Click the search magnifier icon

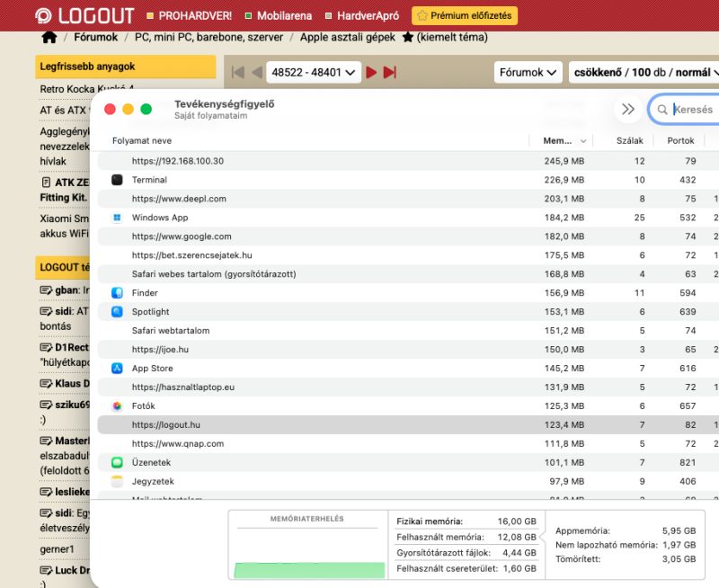point(662,110)
